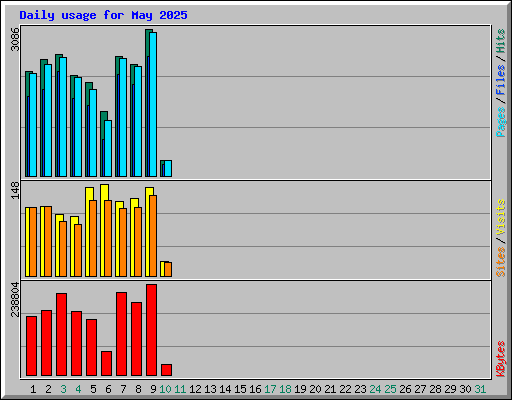Click green weekend day label 4

pyautogui.click(x=78, y=389)
